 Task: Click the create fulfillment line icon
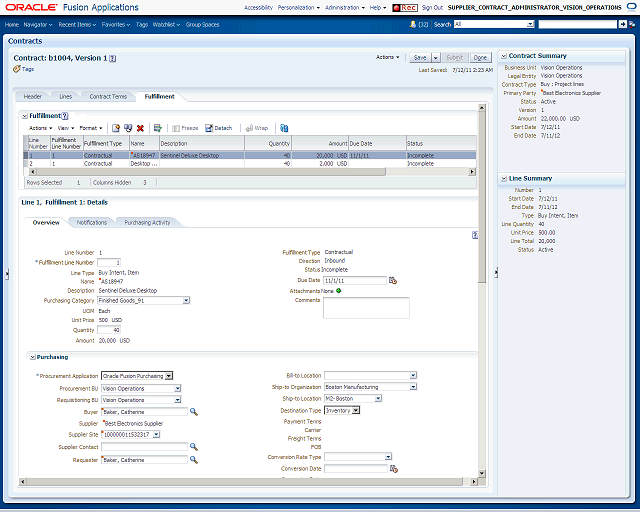(x=116, y=128)
